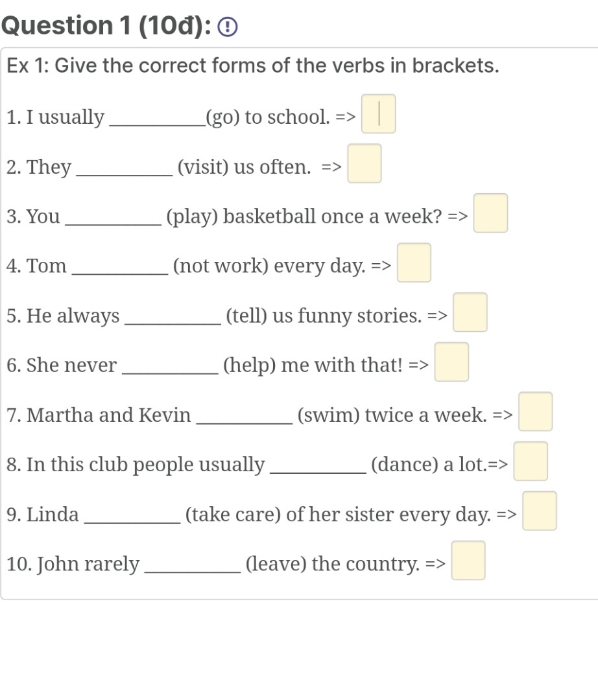Screen dimensions: 598x700
Task: Select the answer field after '(visit) us often'
Action: (364, 163)
